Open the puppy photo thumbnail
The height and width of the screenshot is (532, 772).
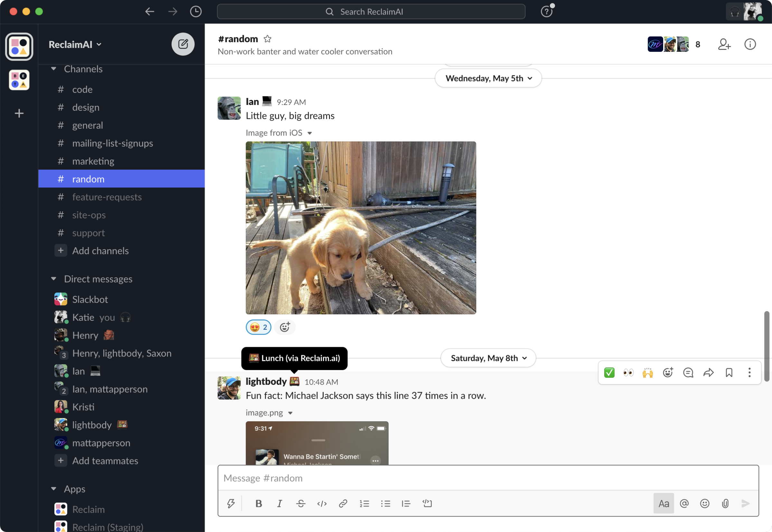point(361,228)
